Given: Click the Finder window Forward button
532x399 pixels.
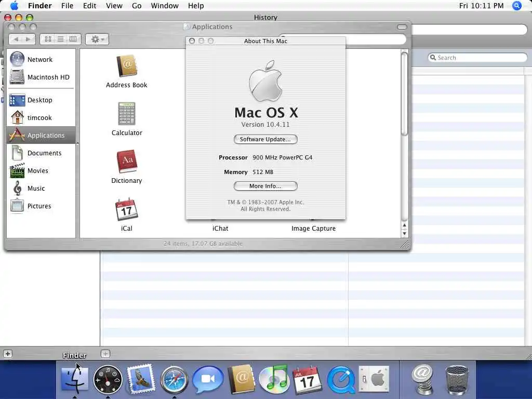Looking at the screenshot, I should (x=29, y=39).
